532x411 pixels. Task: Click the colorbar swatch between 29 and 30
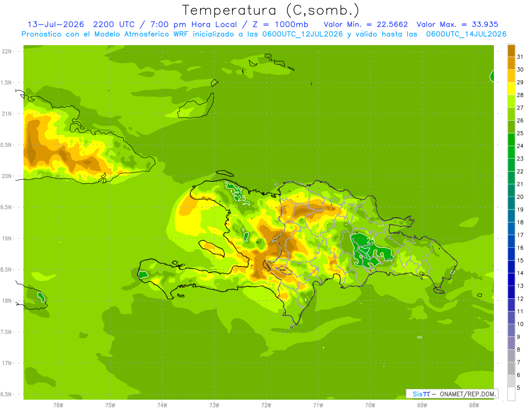pos(511,76)
